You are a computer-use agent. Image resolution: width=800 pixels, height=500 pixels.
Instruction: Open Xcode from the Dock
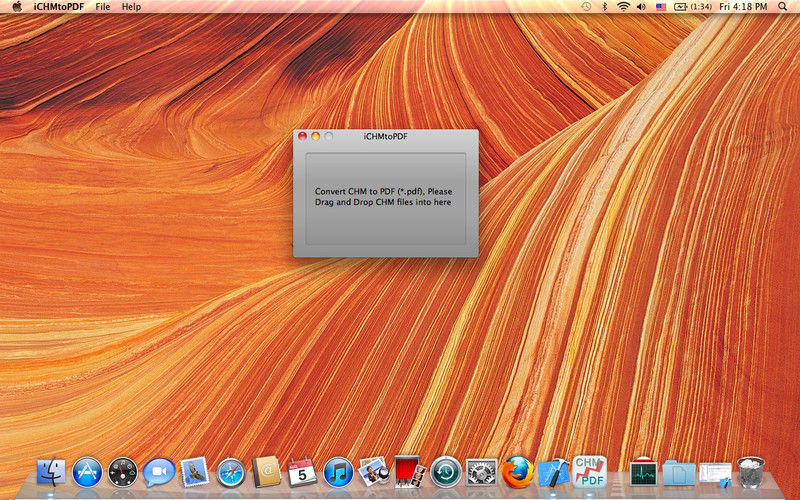pyautogui.click(x=554, y=471)
